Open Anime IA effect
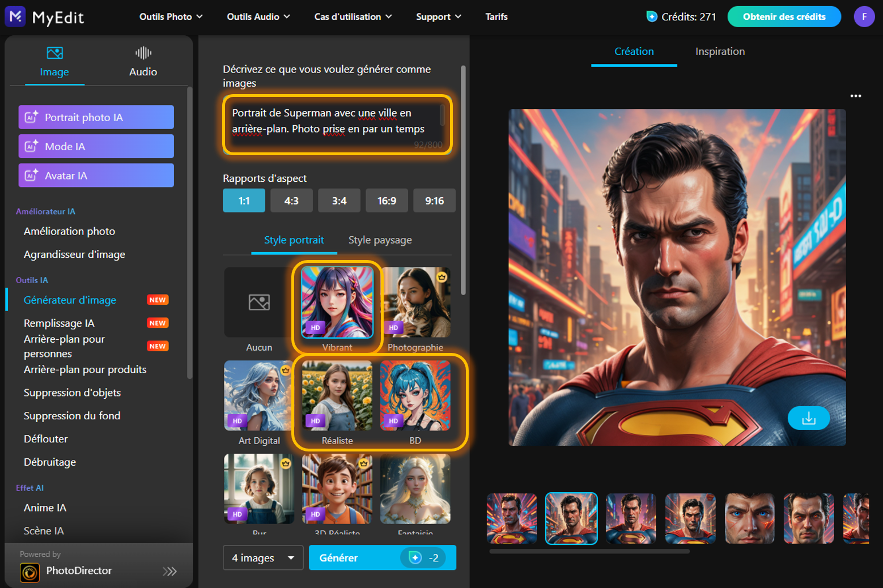Viewport: 883px width, 588px height. coord(45,508)
